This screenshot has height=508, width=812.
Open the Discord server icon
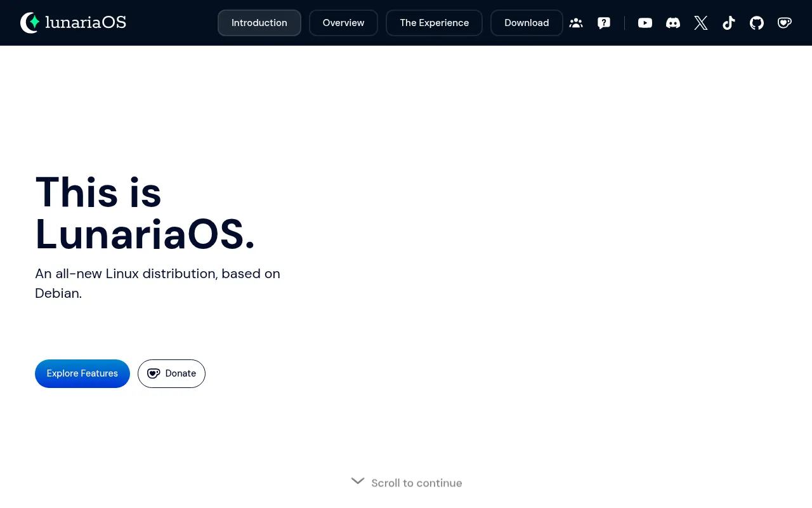(x=673, y=23)
